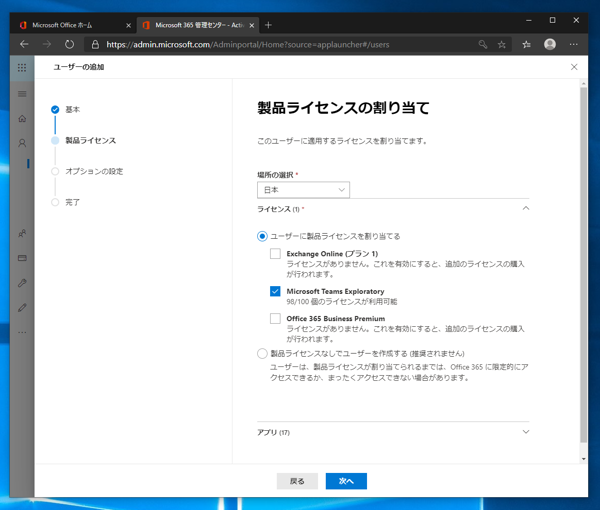Minimize the browser window
Image resolution: width=600 pixels, height=510 pixels.
pos(529,21)
